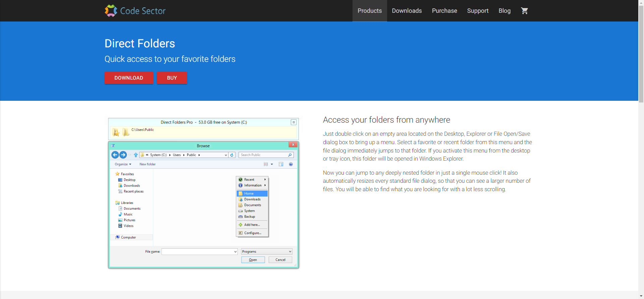Click 'Quick access to your favorite folders' subtitle
Image resolution: width=644 pixels, height=299 pixels.
[x=170, y=59]
